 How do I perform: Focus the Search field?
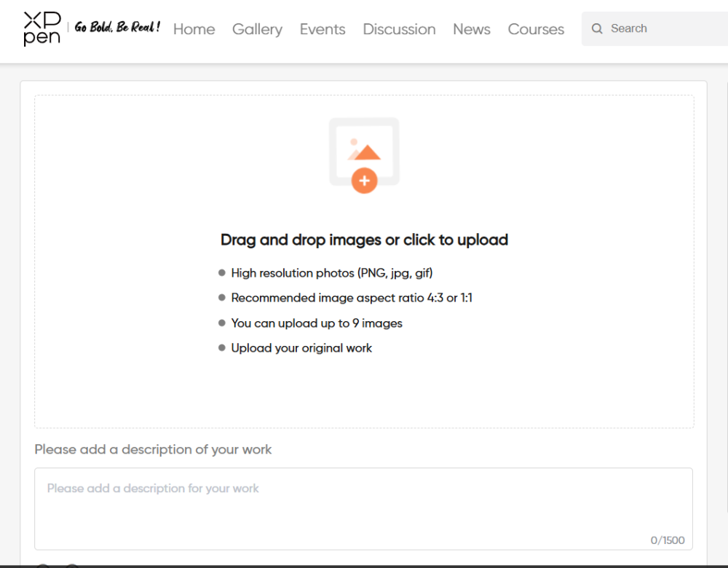(662, 29)
